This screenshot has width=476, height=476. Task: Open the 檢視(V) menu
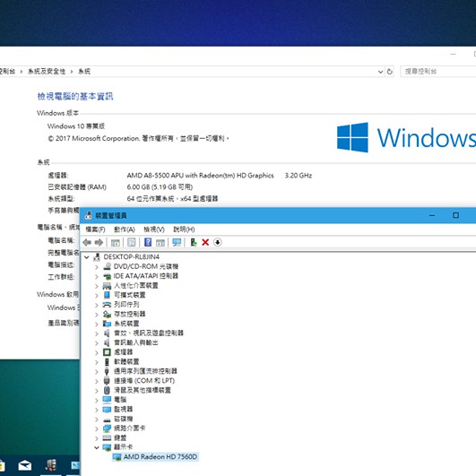pyautogui.click(x=154, y=229)
